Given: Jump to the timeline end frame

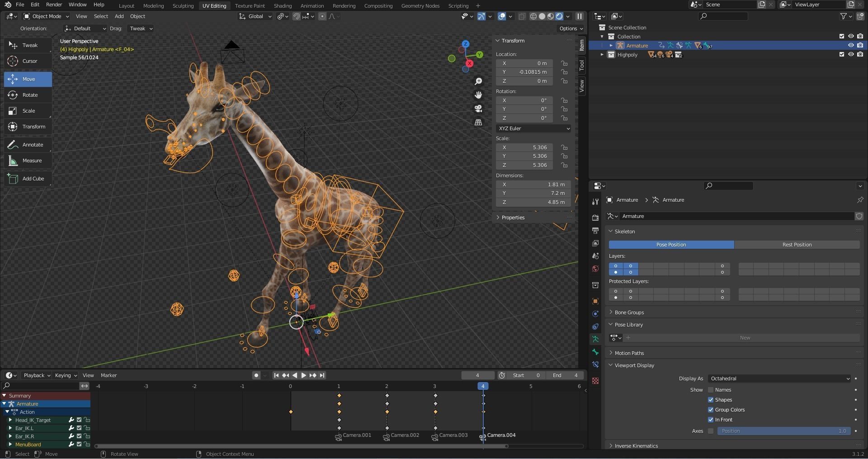Looking at the screenshot, I should coord(322,375).
